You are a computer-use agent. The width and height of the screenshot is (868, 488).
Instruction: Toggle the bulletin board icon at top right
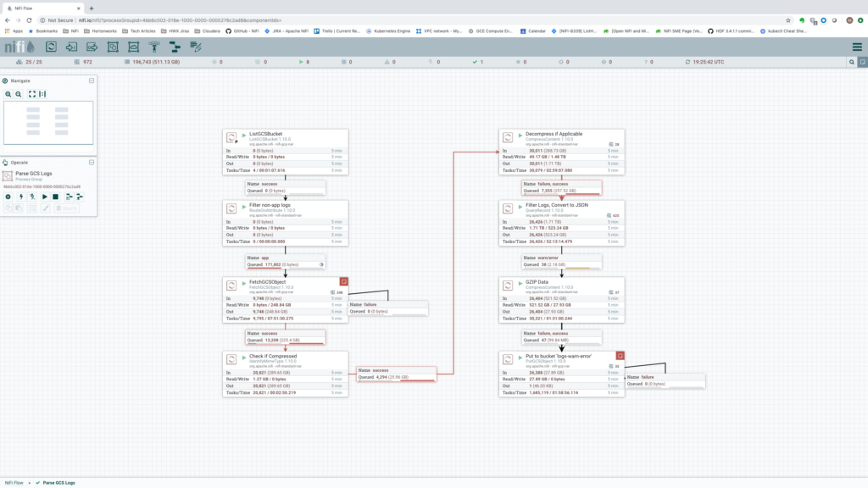pyautogui.click(x=862, y=62)
